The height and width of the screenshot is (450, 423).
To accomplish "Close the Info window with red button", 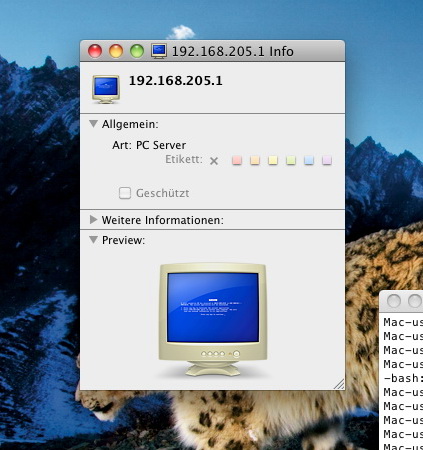I will (95, 51).
